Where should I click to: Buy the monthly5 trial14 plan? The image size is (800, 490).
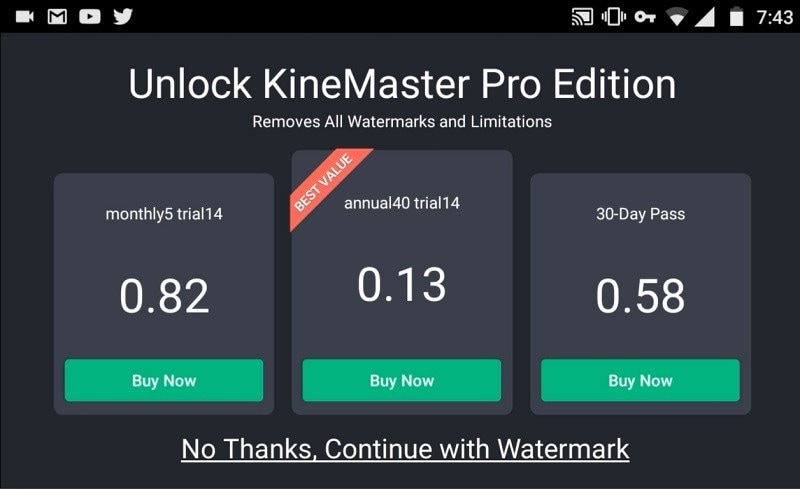coord(164,380)
